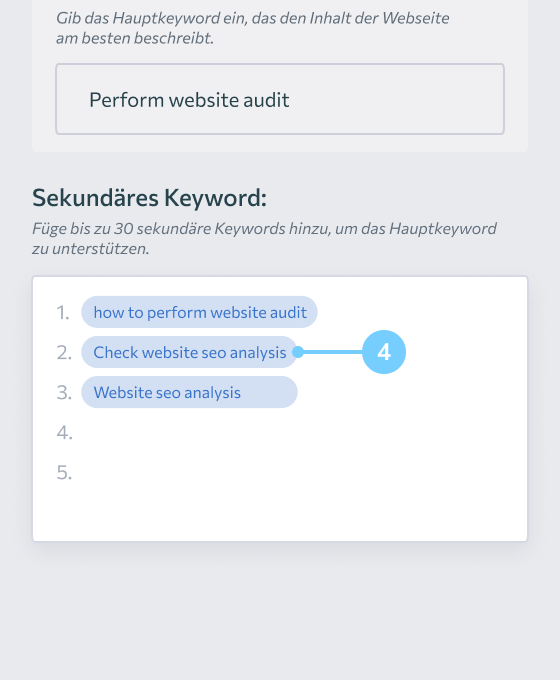Image resolution: width=560 pixels, height=680 pixels.
Task: Focus the main keyword field 'Perform website audit'
Action: (280, 99)
